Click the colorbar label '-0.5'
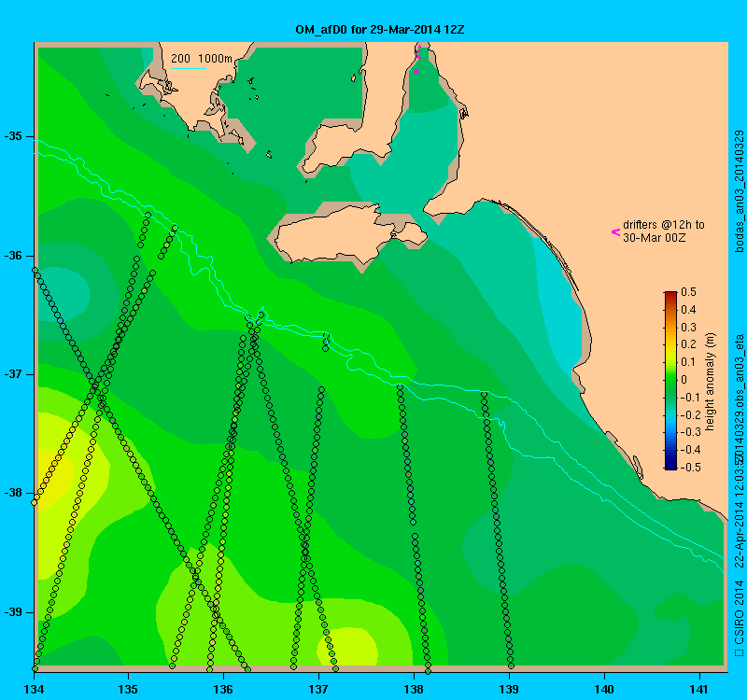The height and width of the screenshot is (700, 747). tap(689, 468)
